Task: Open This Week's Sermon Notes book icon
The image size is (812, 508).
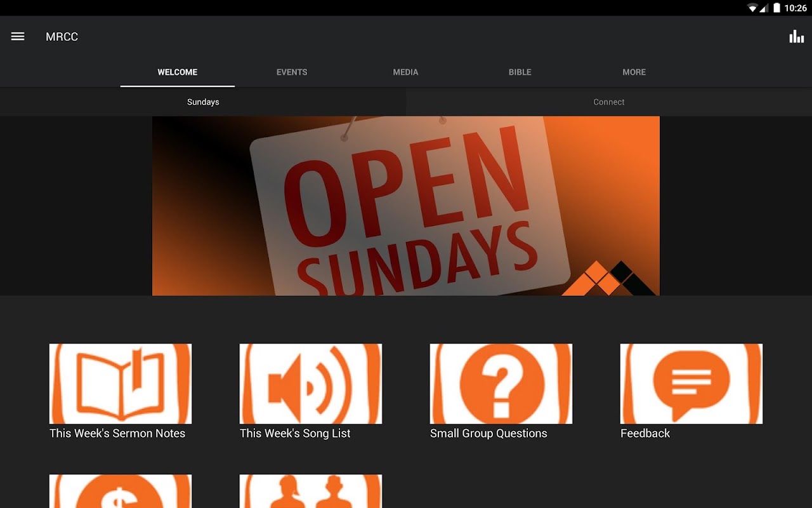Action: (121, 384)
